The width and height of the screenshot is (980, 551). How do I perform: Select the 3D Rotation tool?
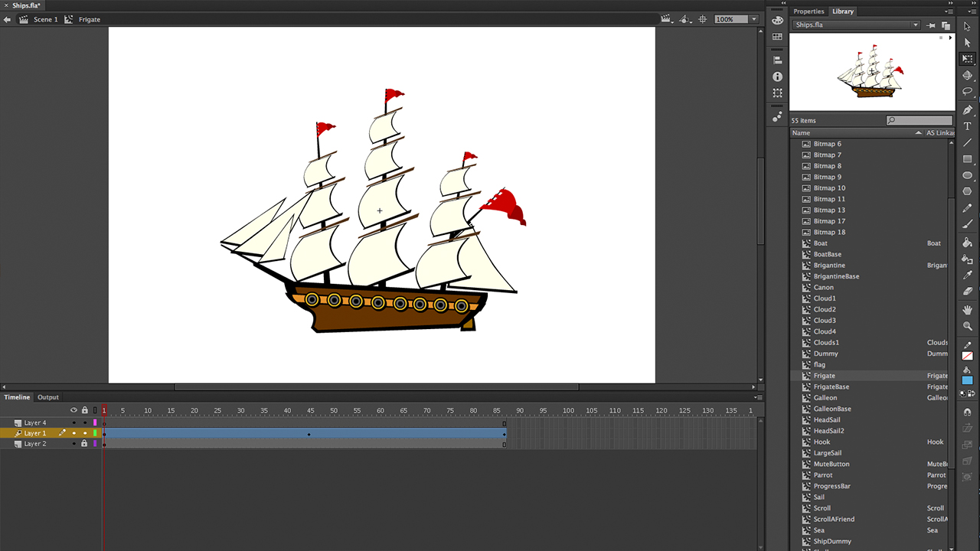968,75
